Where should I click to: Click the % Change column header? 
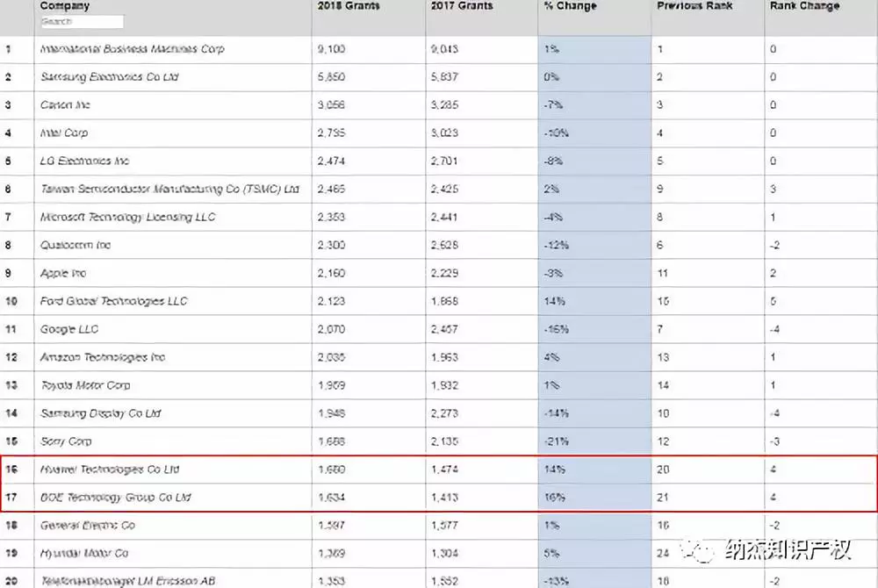click(x=570, y=6)
